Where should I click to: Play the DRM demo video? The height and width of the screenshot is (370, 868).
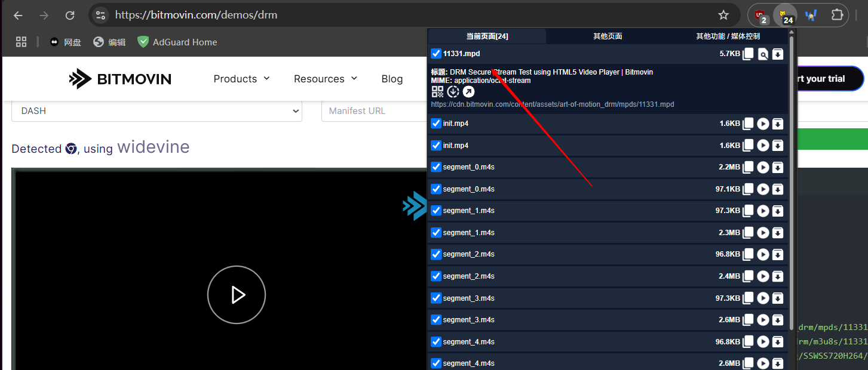(237, 295)
